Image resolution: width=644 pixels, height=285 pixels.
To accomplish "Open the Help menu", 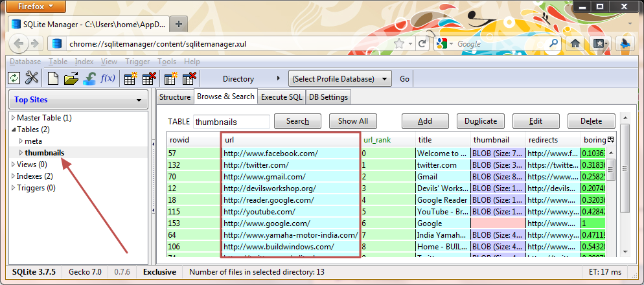I will tap(192, 62).
